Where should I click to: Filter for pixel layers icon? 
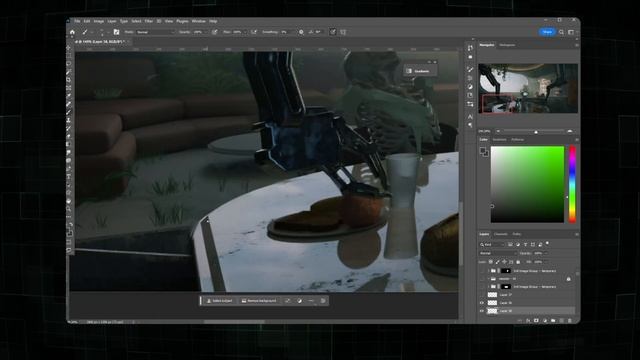click(x=510, y=244)
